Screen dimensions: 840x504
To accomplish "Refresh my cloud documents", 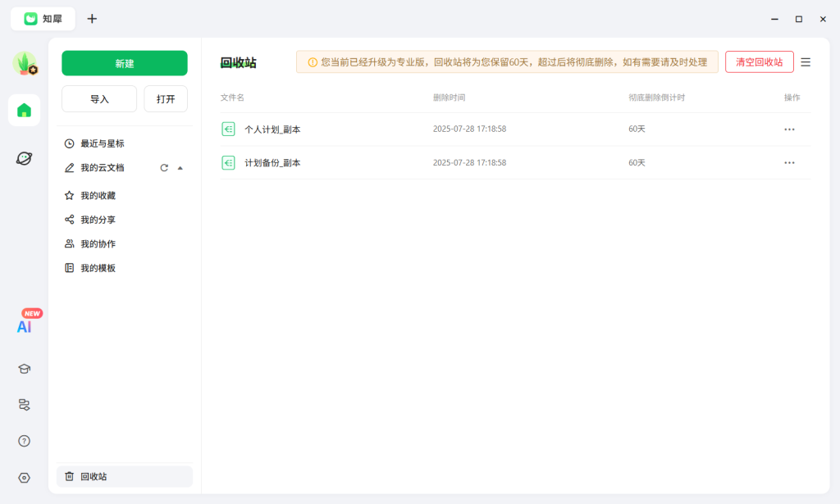I will click(x=164, y=168).
